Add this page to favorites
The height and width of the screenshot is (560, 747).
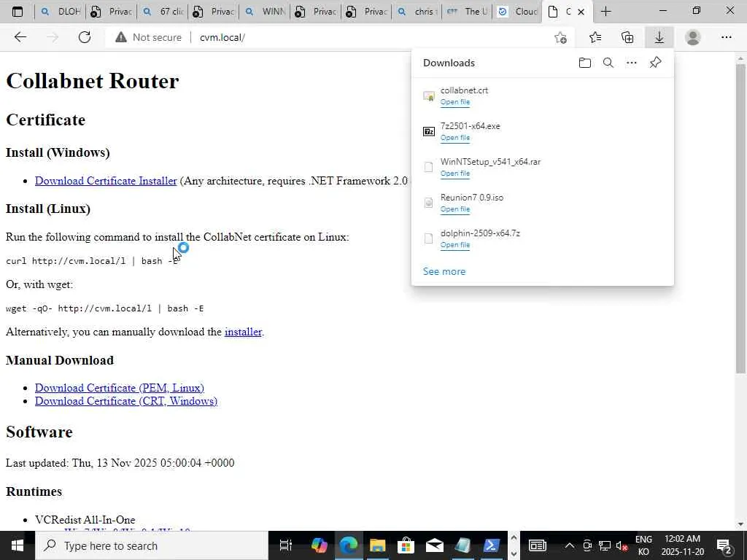click(x=561, y=37)
